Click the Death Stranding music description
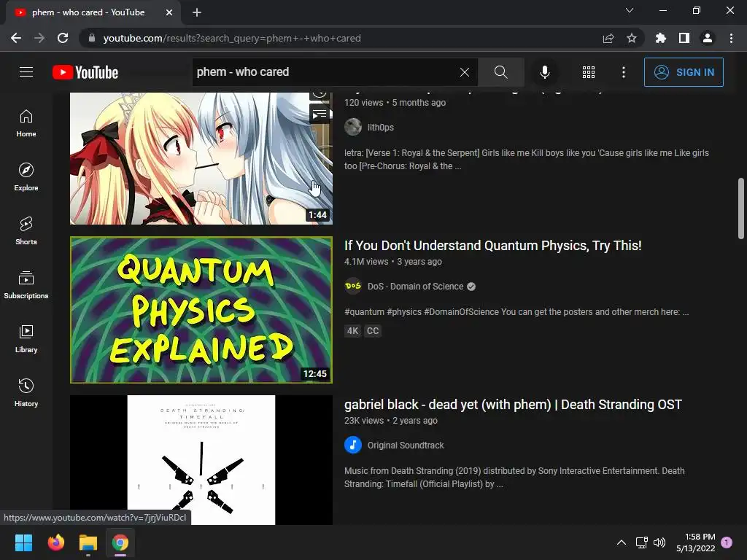This screenshot has width=747, height=560. pos(514,477)
